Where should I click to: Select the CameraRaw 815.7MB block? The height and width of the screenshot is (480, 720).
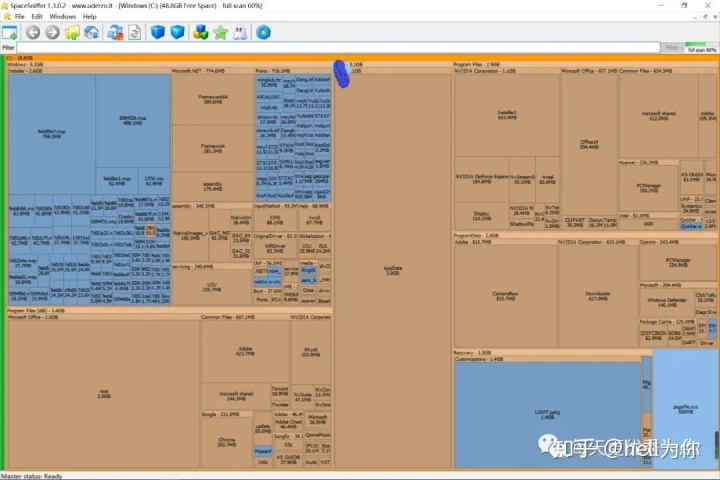[505, 296]
